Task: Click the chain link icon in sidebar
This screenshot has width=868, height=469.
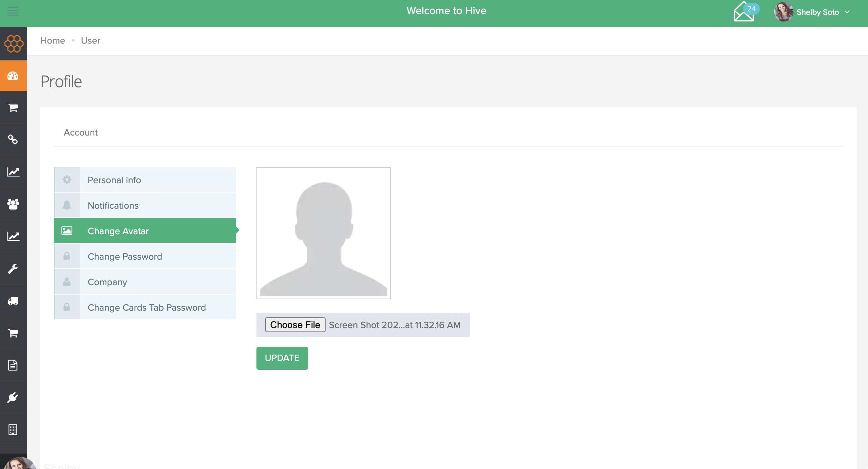Action: [x=13, y=139]
